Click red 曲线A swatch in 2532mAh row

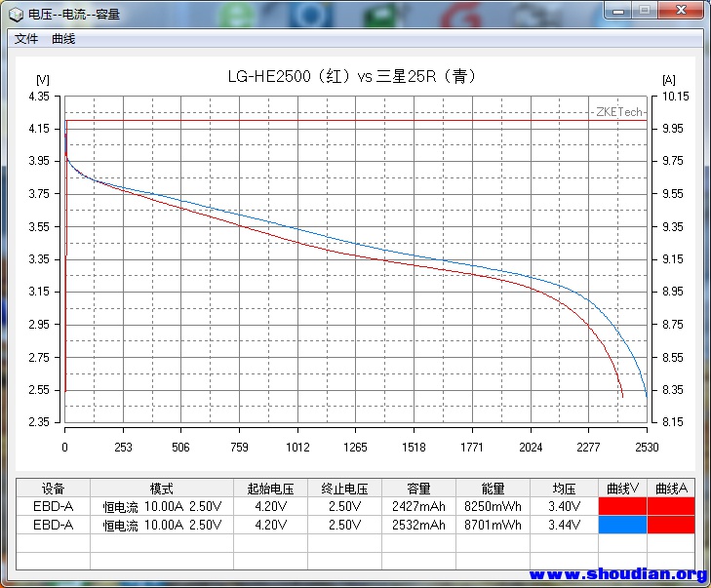tap(671, 525)
